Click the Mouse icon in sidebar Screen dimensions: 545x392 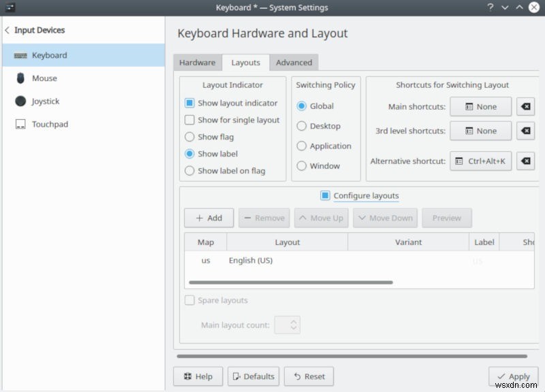click(x=20, y=78)
